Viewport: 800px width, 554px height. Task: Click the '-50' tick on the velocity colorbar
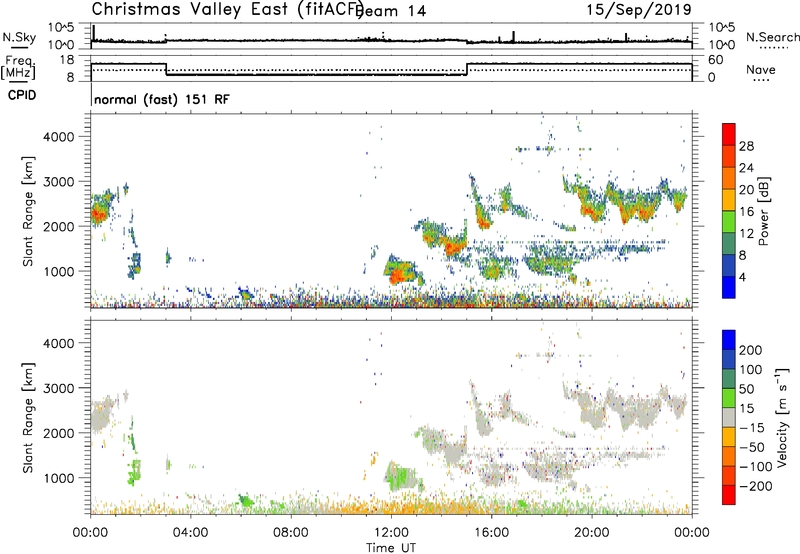pyautogui.click(x=751, y=447)
